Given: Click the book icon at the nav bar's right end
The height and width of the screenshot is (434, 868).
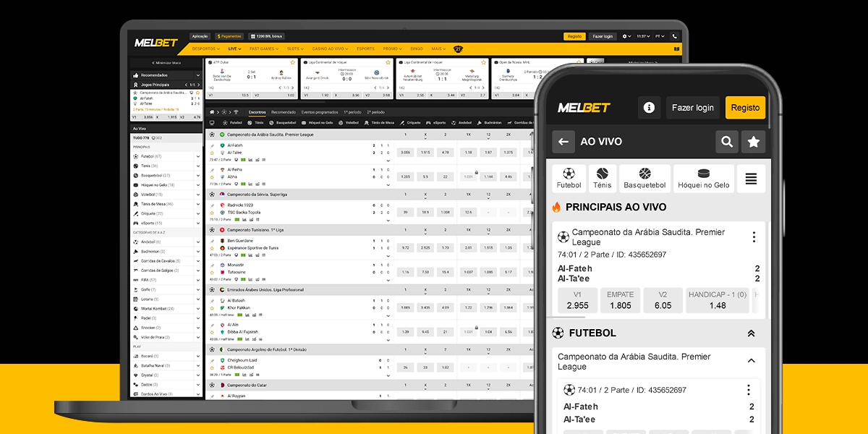Looking at the screenshot, I should [677, 49].
